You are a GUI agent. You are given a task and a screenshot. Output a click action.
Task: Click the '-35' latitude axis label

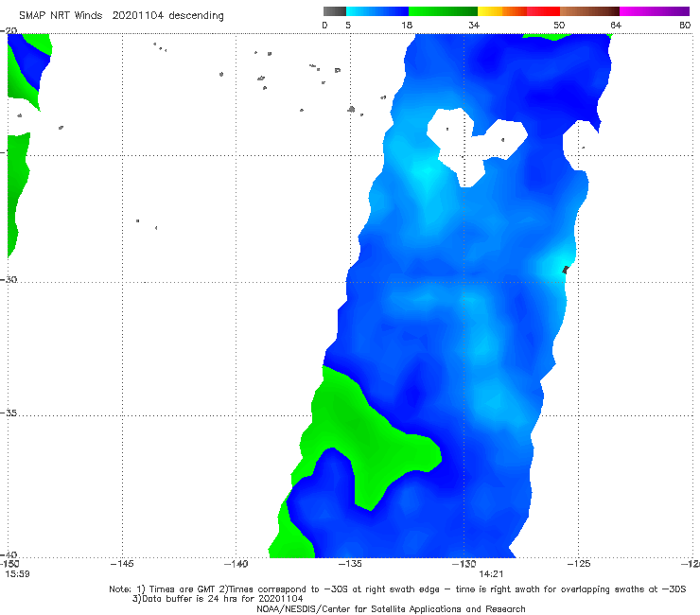(x=9, y=413)
